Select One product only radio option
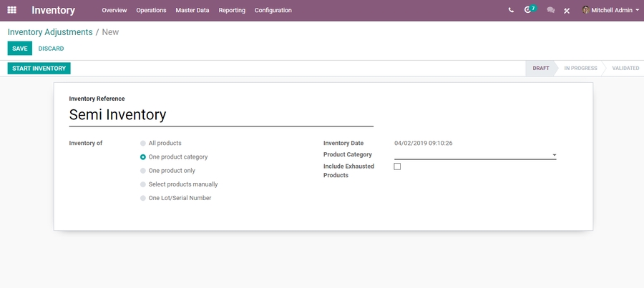This screenshot has height=288, width=644. click(143, 171)
